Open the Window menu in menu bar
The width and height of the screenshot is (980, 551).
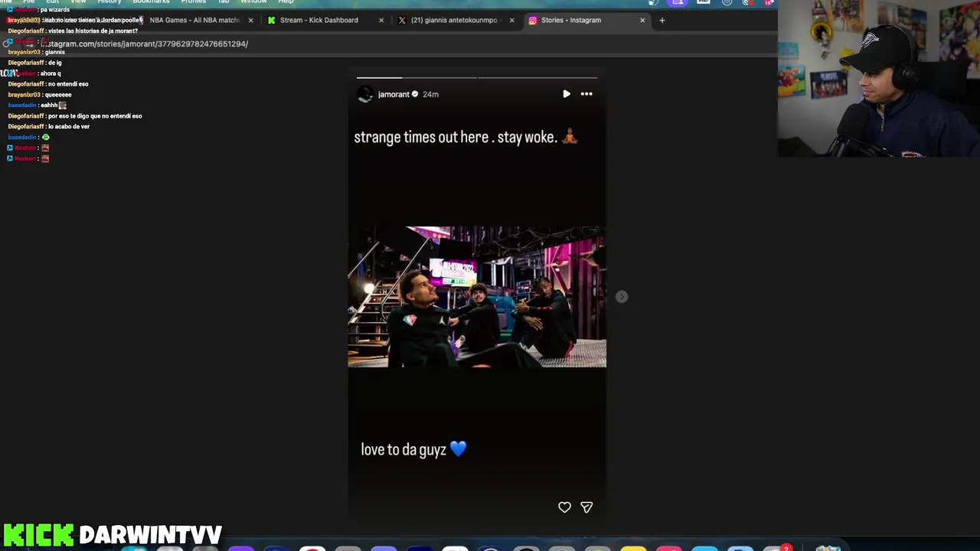click(253, 2)
